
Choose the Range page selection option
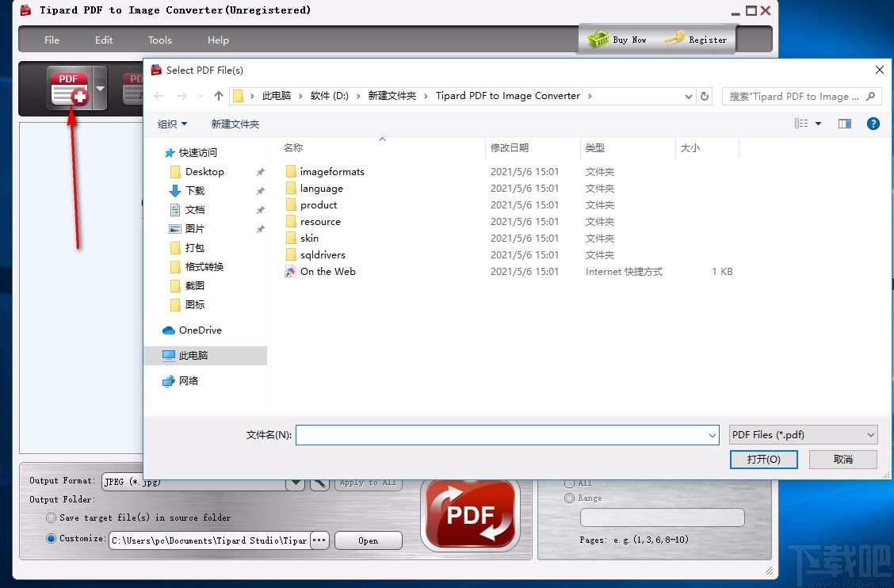tap(570, 498)
